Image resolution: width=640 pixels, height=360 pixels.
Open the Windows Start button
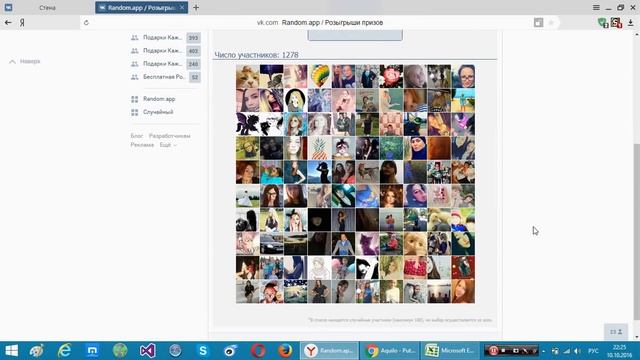tap(11, 351)
